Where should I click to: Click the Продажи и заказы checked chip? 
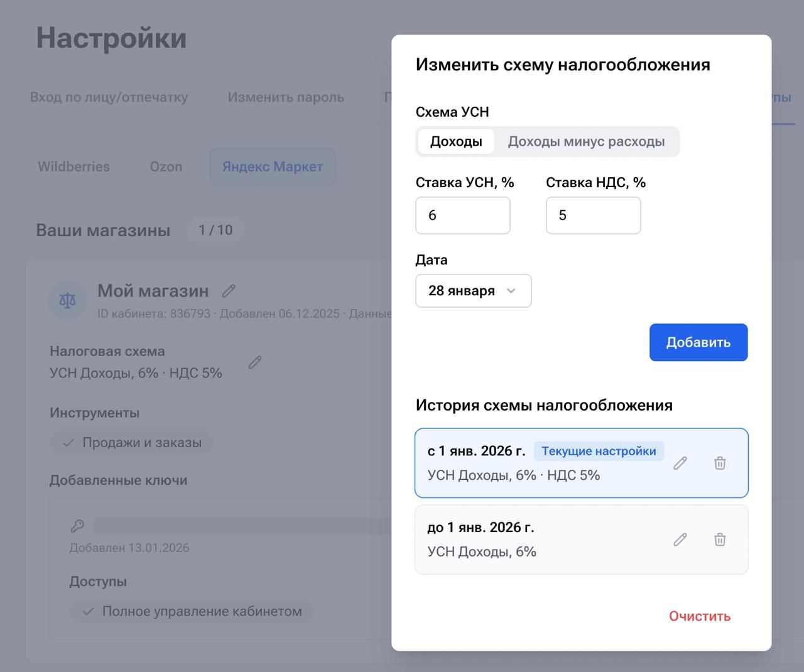132,443
